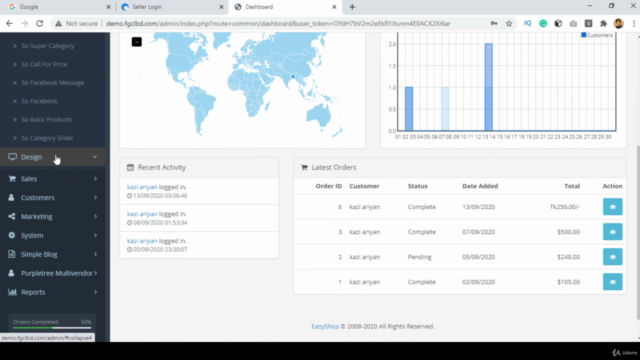The height and width of the screenshot is (360, 640).
Task: Click the Design monitor icon
Action: coord(12,157)
